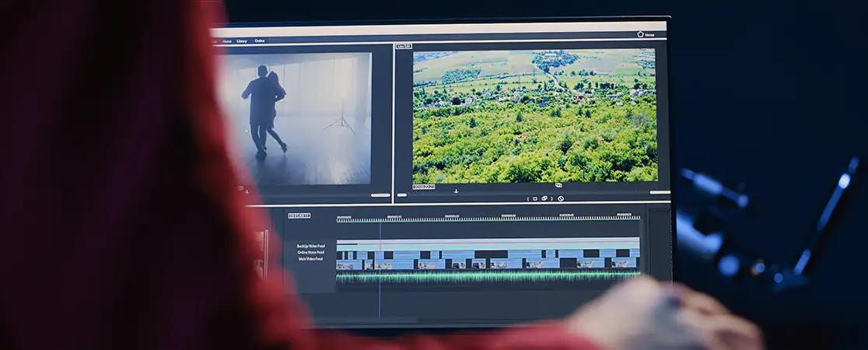Click the overlapping frames icon between the brackets
868x350 pixels.
[544, 198]
